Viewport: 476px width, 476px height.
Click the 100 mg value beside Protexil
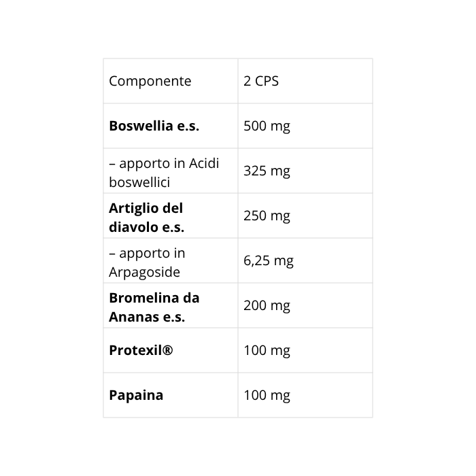tap(267, 350)
